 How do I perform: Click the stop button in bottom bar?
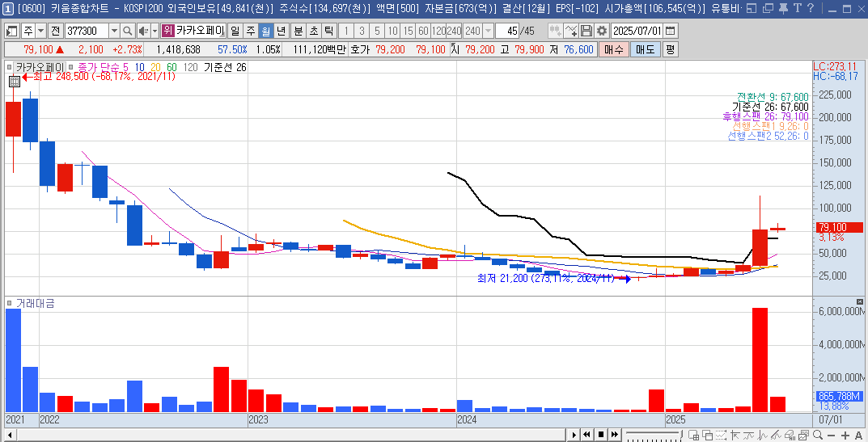(x=600, y=435)
